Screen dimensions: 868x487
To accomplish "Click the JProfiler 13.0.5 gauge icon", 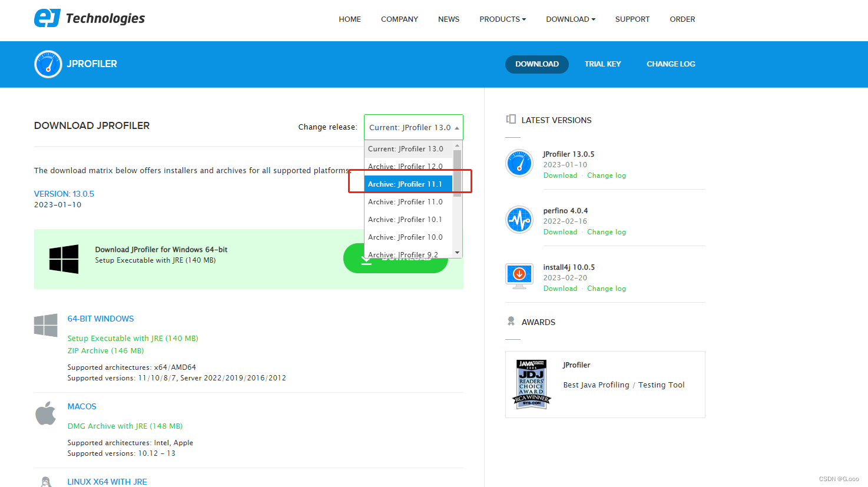I will point(519,163).
